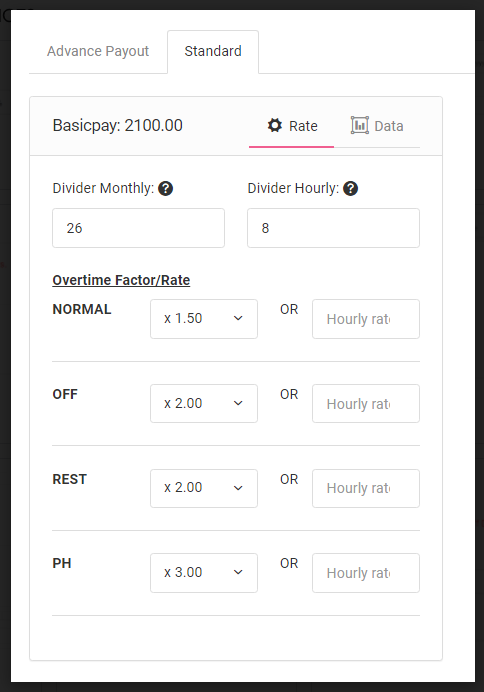This screenshot has height=692, width=484.
Task: Select the Rate sub-tab
Action: (x=292, y=126)
